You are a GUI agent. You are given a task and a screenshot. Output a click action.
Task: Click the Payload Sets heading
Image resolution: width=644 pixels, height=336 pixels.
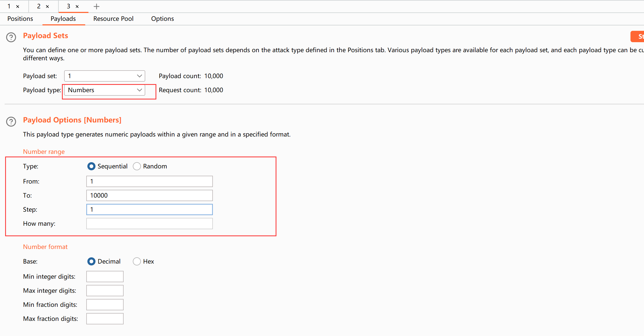tap(45, 36)
